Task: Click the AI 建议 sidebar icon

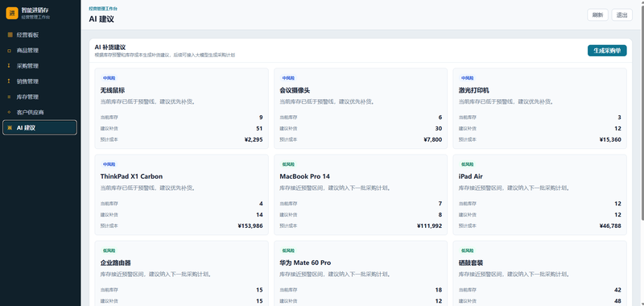Action: [x=10, y=128]
